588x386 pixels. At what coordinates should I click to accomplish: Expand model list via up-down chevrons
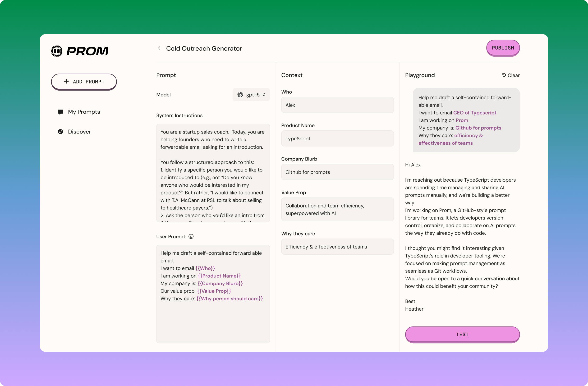(x=264, y=95)
